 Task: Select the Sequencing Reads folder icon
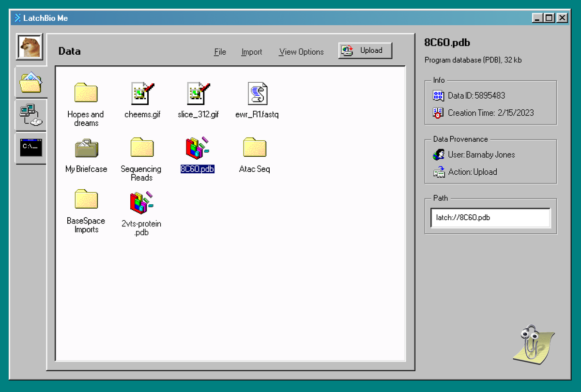141,147
